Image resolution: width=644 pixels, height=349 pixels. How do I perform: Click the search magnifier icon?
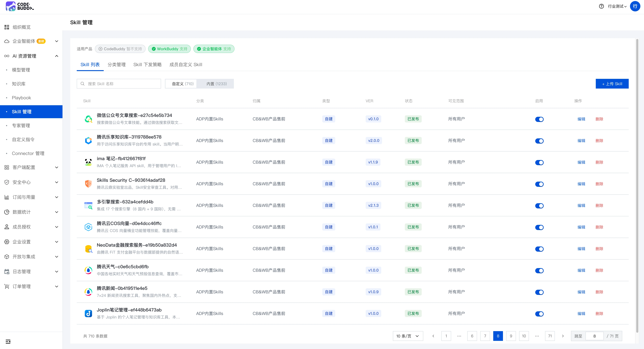pos(82,84)
